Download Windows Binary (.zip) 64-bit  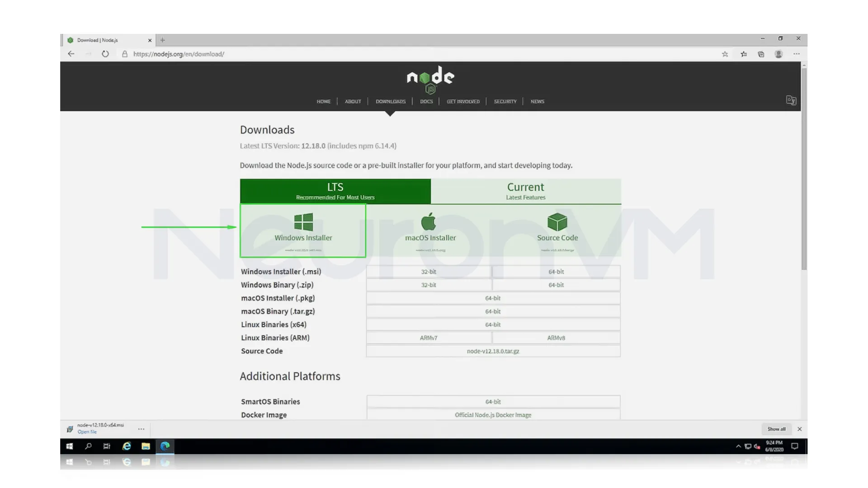(x=556, y=285)
